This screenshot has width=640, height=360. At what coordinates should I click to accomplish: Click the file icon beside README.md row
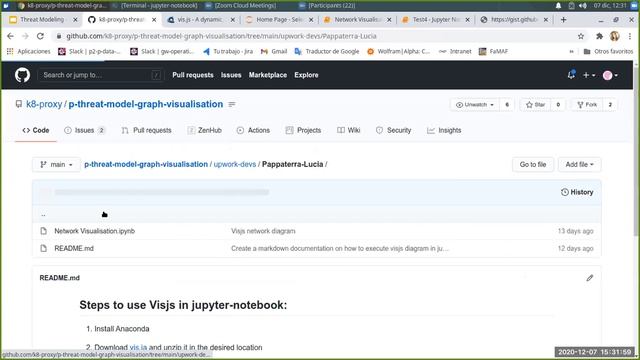(x=44, y=248)
